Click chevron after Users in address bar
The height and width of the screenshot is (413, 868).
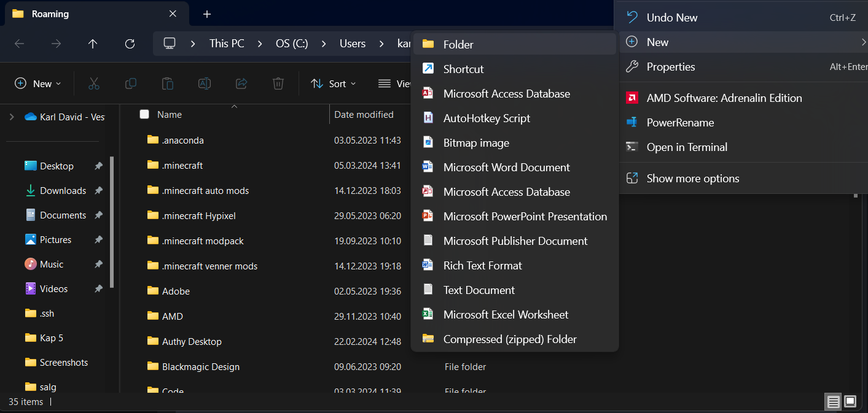click(381, 44)
